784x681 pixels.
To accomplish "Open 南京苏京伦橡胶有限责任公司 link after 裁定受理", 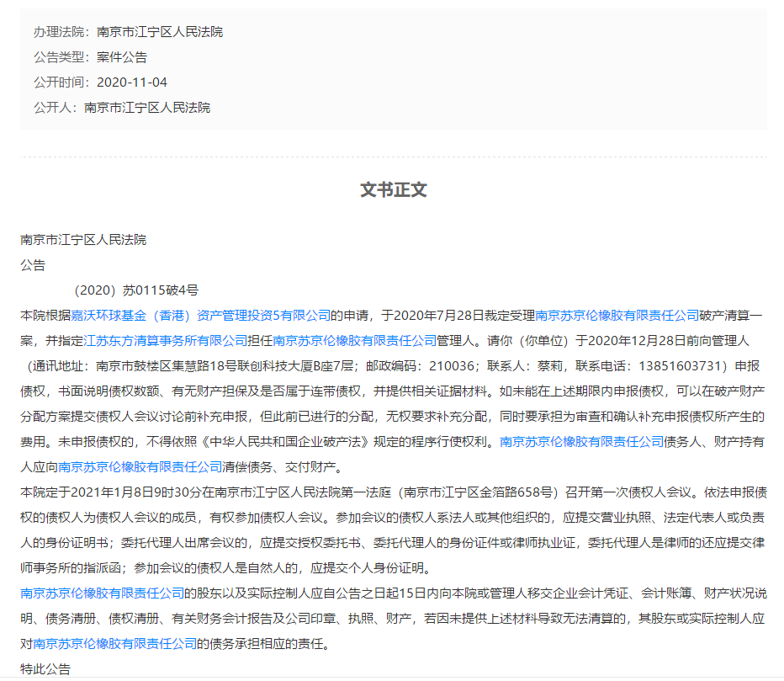I will 617,316.
